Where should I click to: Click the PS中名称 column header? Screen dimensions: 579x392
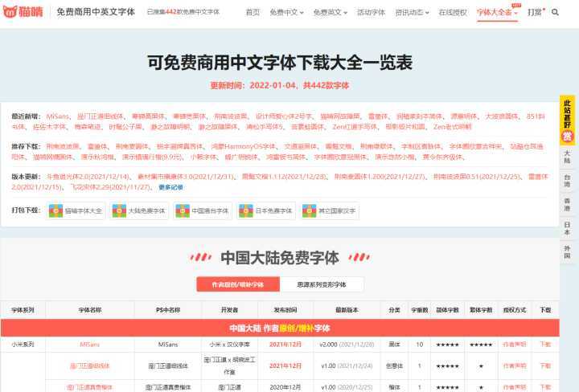pyautogui.click(x=168, y=310)
